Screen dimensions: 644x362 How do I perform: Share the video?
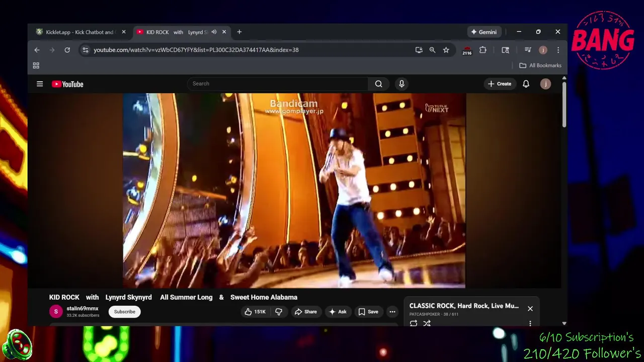pos(305,312)
